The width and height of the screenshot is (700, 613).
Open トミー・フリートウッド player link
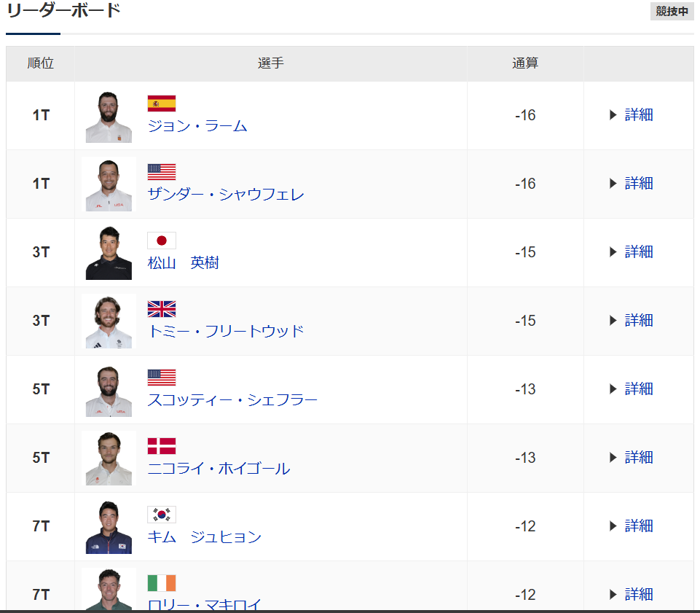point(226,332)
